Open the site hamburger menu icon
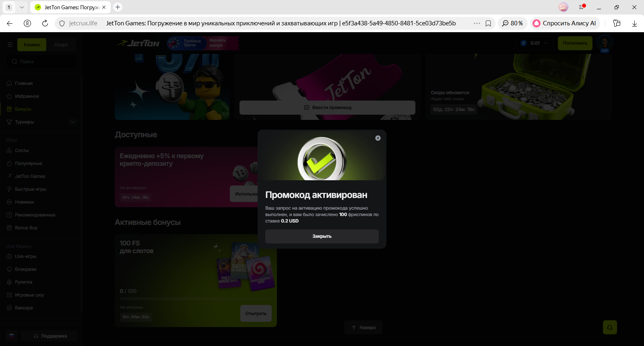Image resolution: width=644 pixels, height=346 pixels. [10, 45]
